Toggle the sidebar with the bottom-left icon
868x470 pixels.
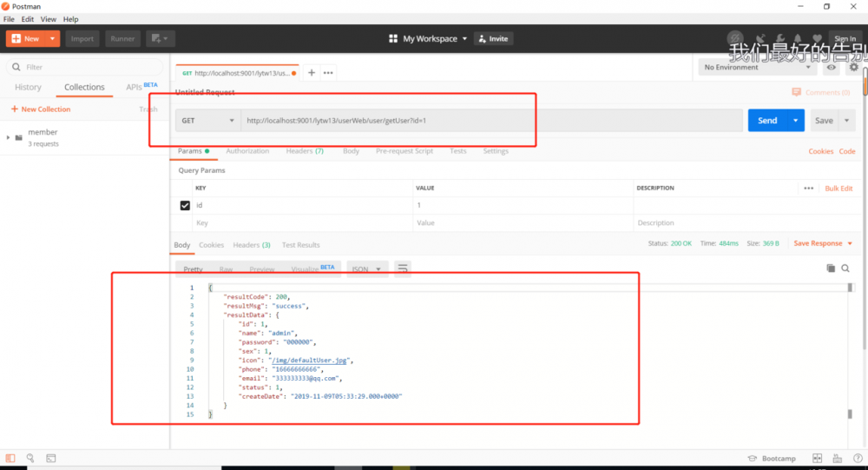(x=10, y=458)
